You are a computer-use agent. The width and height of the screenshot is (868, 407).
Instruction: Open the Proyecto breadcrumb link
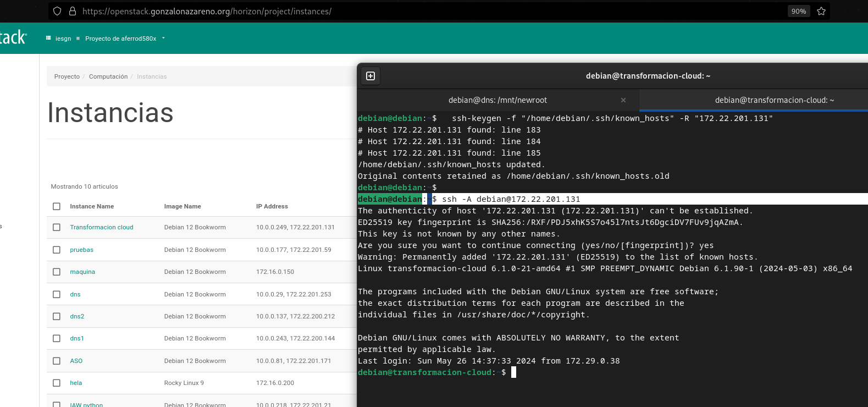coord(67,76)
